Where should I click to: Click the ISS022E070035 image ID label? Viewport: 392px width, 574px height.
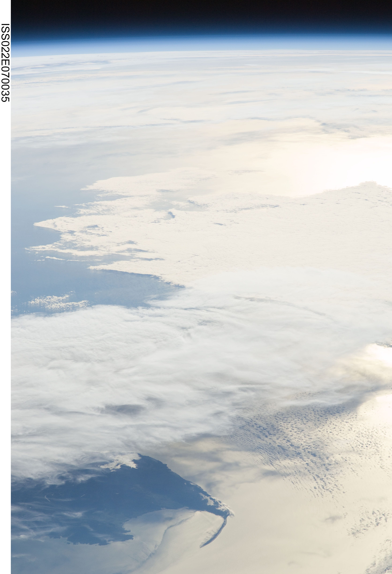[5, 63]
